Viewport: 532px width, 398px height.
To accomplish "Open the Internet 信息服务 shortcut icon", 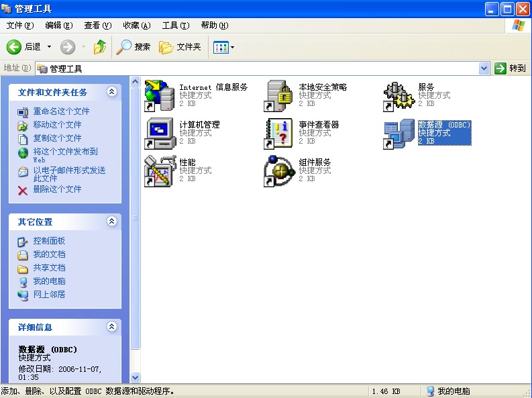I will [x=160, y=95].
